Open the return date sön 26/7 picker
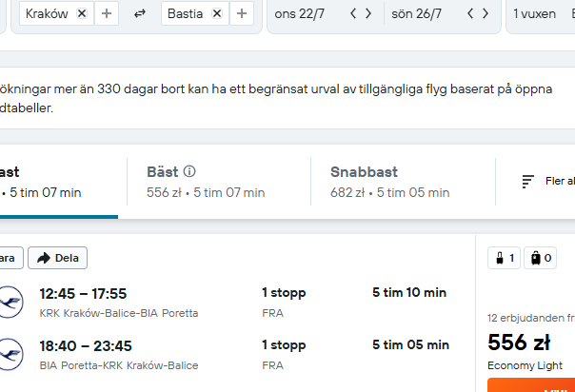 416,13
